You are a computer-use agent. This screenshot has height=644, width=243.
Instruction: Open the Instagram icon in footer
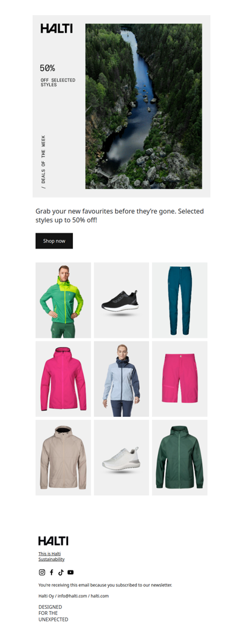(42, 572)
